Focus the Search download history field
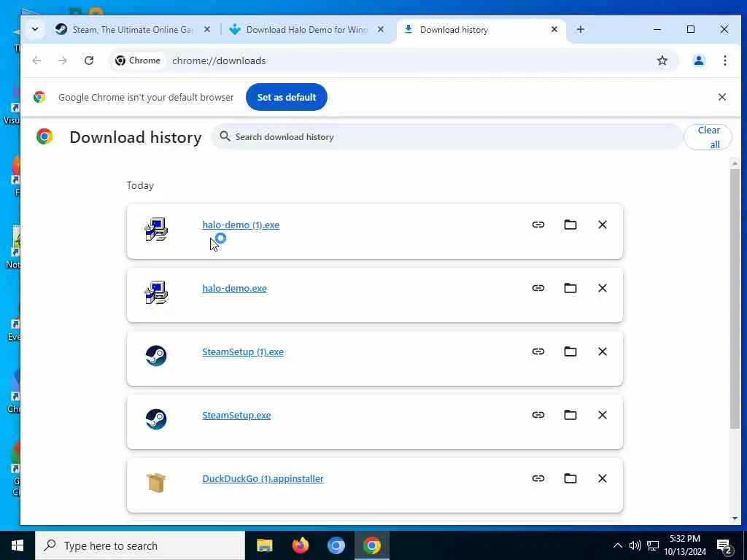Screen dimensions: 747x560 tap(446, 136)
